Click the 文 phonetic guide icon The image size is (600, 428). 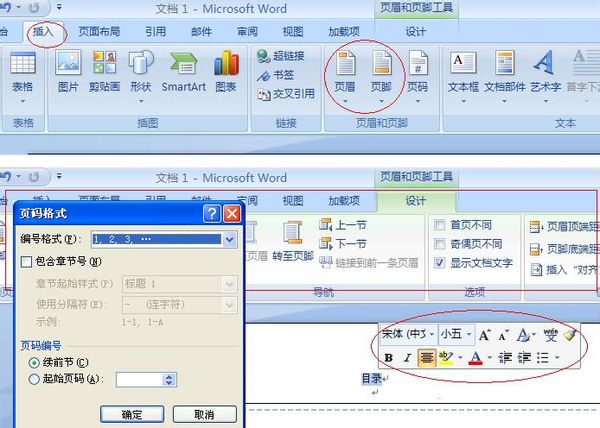(x=550, y=335)
